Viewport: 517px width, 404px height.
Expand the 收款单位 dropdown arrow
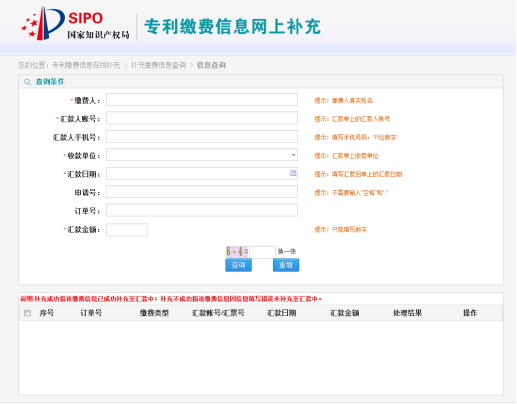pos(293,155)
